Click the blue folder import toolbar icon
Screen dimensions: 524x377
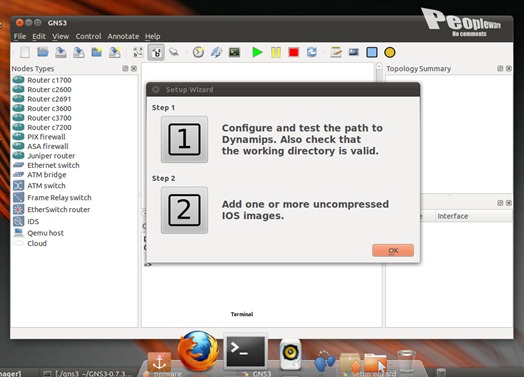97,52
